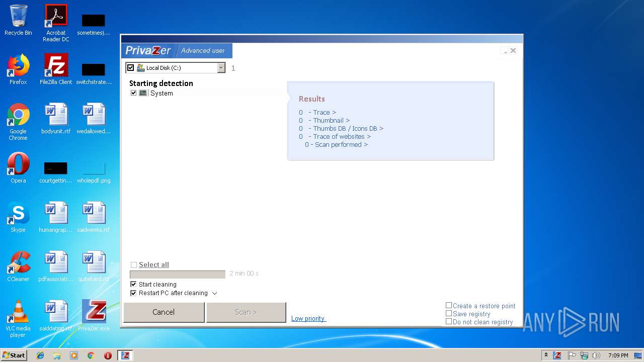
Task: Enable Create a restore point
Action: click(449, 305)
